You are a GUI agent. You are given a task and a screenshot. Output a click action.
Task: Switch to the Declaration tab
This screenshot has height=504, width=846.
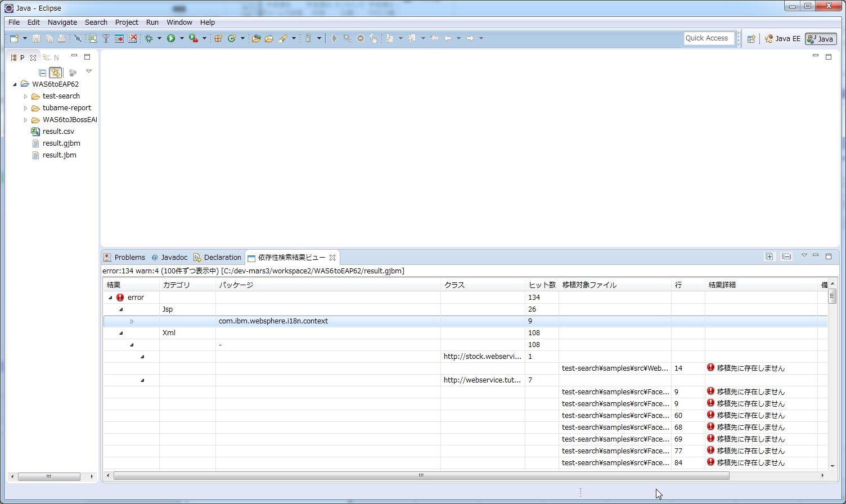(x=217, y=257)
